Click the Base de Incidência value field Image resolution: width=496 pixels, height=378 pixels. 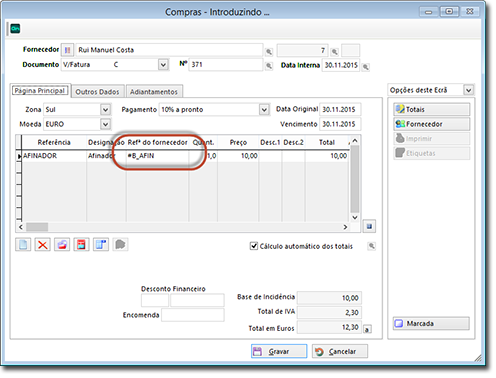329,298
